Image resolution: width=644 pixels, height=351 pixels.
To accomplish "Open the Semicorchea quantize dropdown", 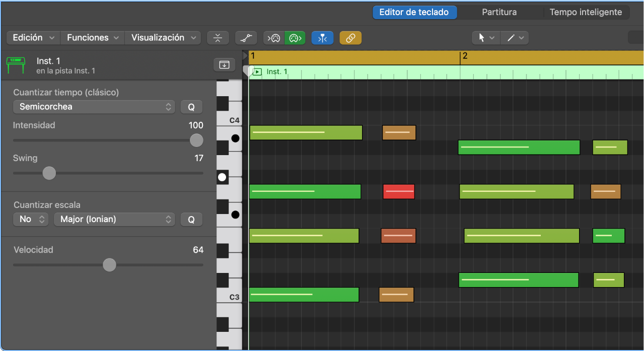I will 94,107.
